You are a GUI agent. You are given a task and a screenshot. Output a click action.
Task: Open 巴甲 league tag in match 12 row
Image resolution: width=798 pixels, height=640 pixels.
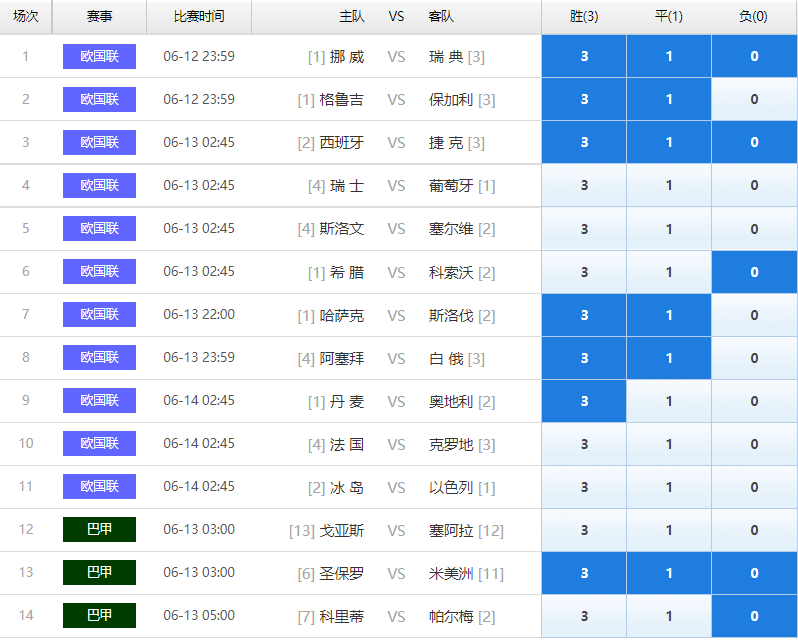[99, 529]
